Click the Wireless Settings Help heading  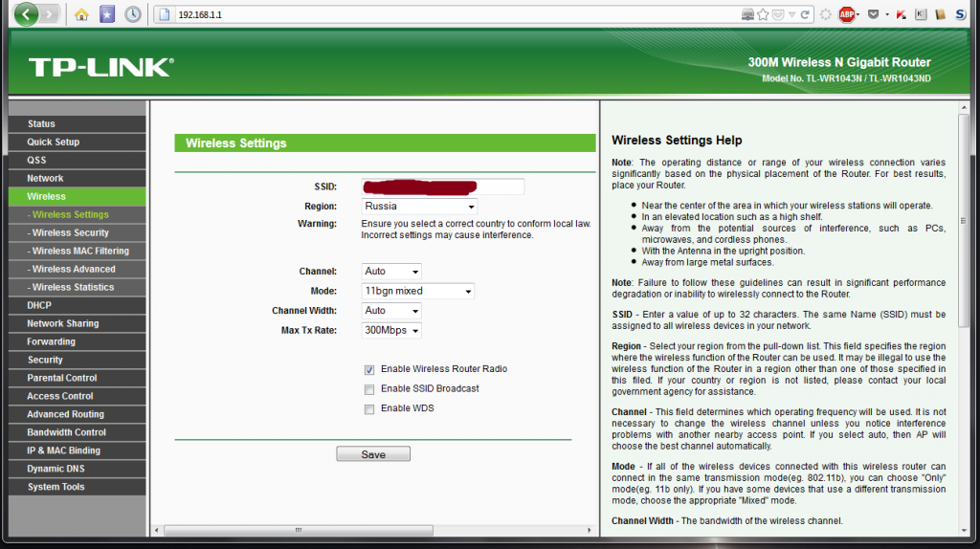click(677, 141)
